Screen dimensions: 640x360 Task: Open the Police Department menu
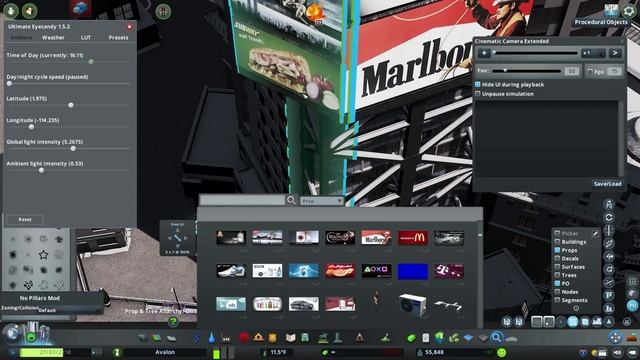click(x=273, y=338)
